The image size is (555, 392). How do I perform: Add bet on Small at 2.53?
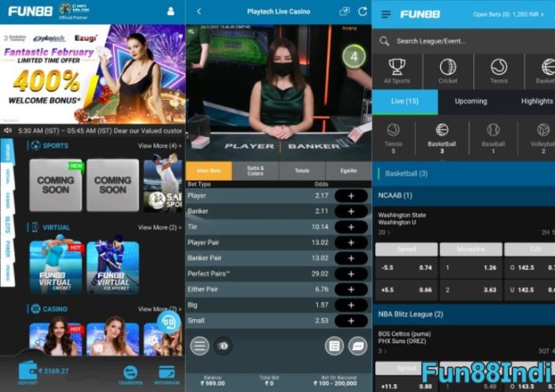tap(351, 321)
